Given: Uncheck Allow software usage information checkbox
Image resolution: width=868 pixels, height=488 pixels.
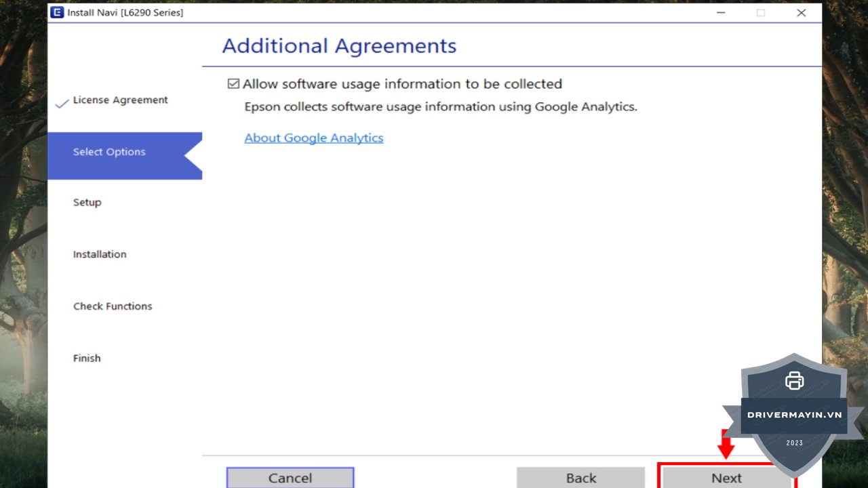Looking at the screenshot, I should pyautogui.click(x=233, y=84).
